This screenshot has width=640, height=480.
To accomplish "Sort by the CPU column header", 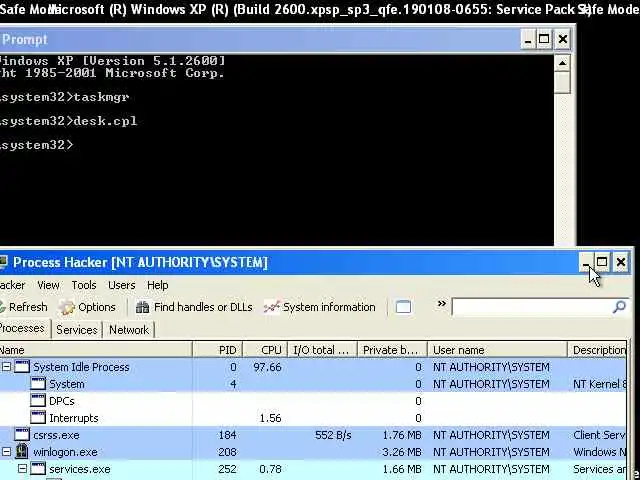I will pos(265,350).
